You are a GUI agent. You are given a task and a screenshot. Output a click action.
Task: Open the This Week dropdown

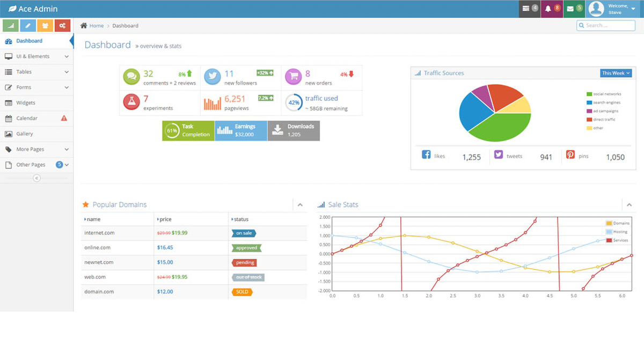tap(616, 73)
